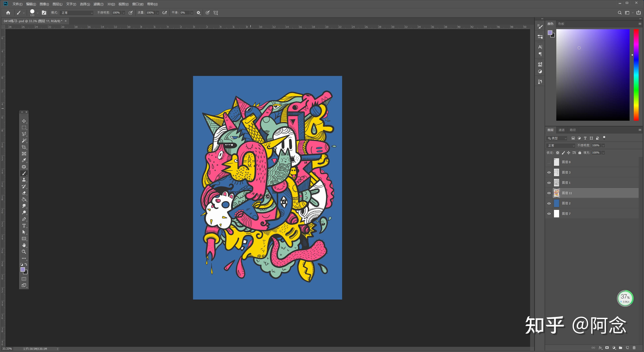Select the Move tool
This screenshot has height=352, width=644.
tap(24, 121)
